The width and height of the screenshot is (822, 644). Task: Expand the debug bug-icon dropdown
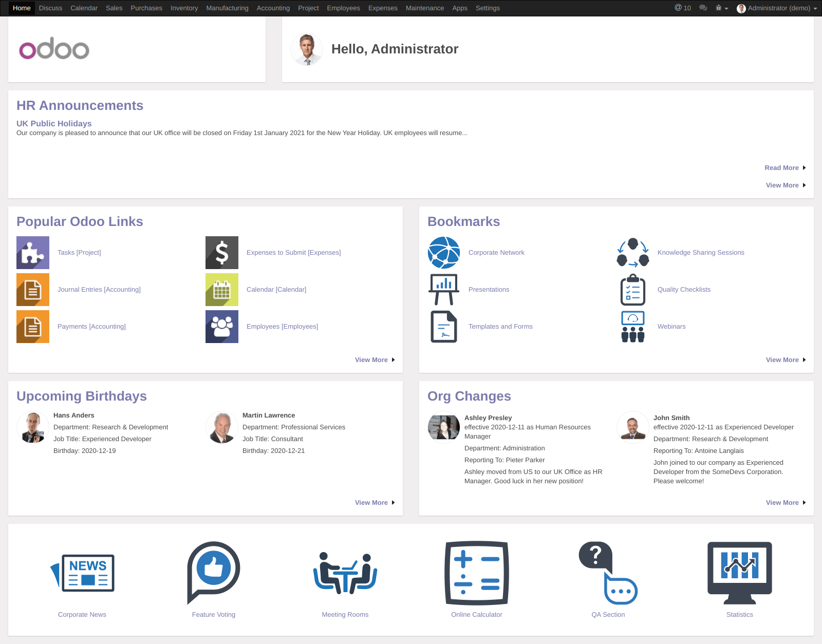[x=721, y=8]
